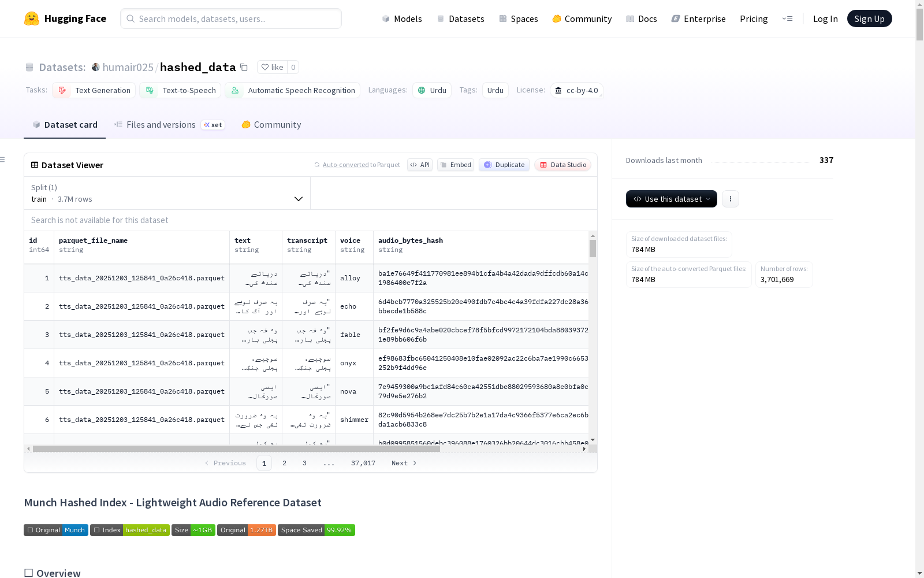
Task: Click the Text Generation task icon
Action: coord(62,90)
